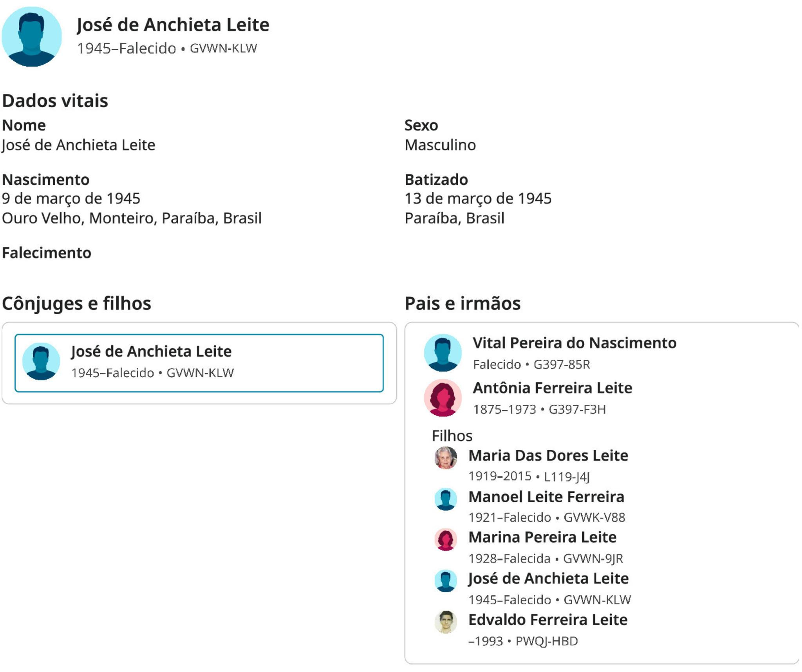
Task: Click José de Anchieta Leite's large header avatar
Action: [32, 37]
